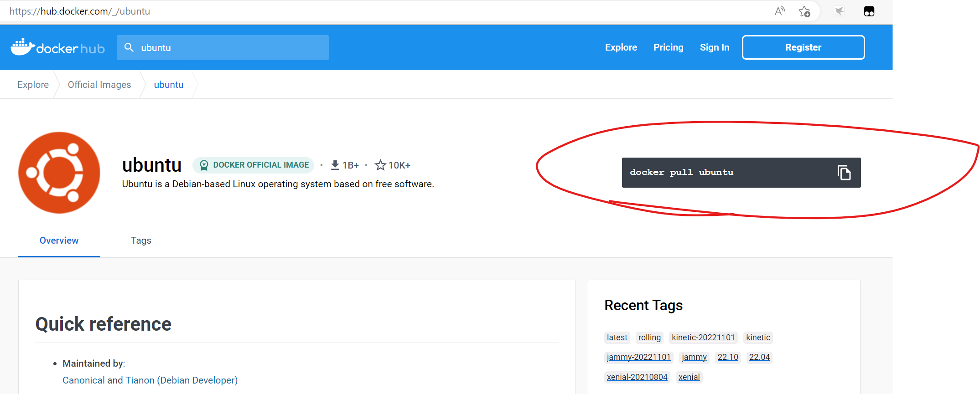980x394 pixels.
Task: Select the kinetic tag
Action: pos(758,338)
